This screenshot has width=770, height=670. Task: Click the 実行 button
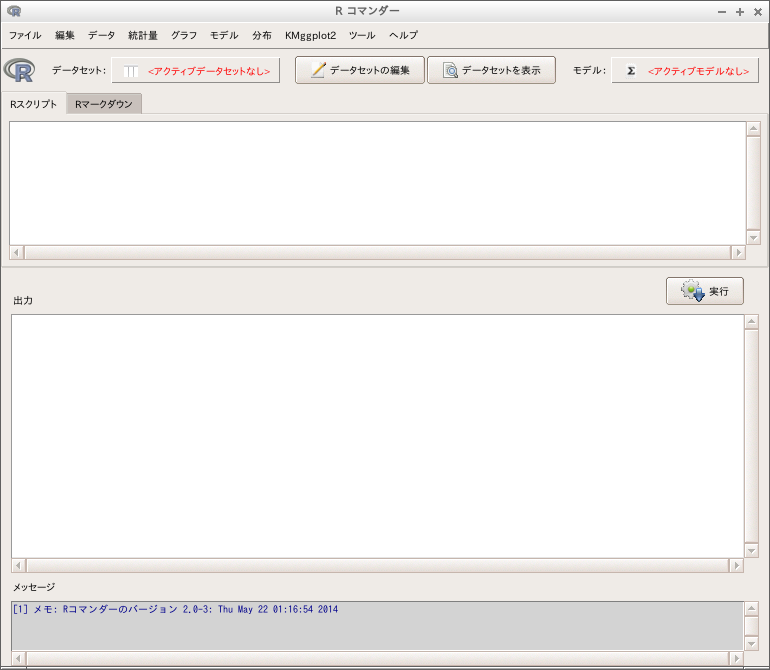705,291
